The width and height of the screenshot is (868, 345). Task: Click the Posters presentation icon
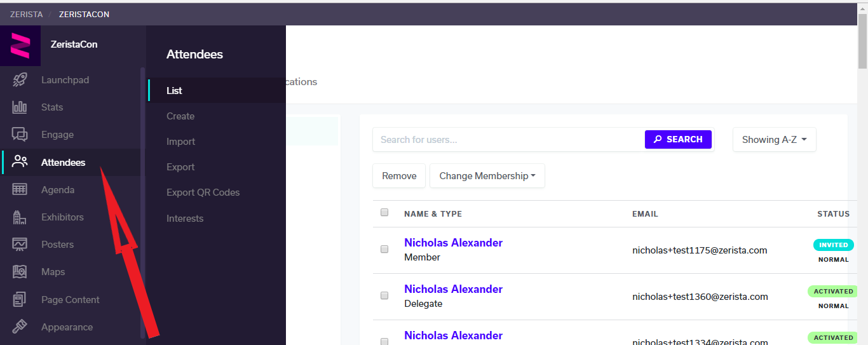click(x=20, y=244)
